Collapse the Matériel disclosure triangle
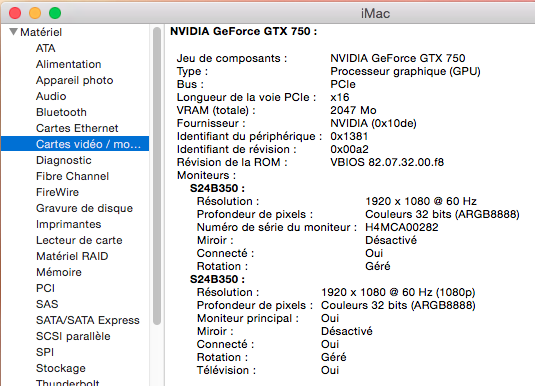The image size is (535, 386). tap(13, 32)
